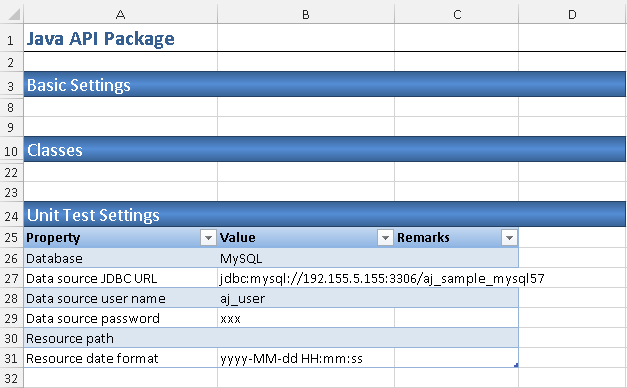
Task: Click the Select All corner triangle
Action: click(14, 14)
